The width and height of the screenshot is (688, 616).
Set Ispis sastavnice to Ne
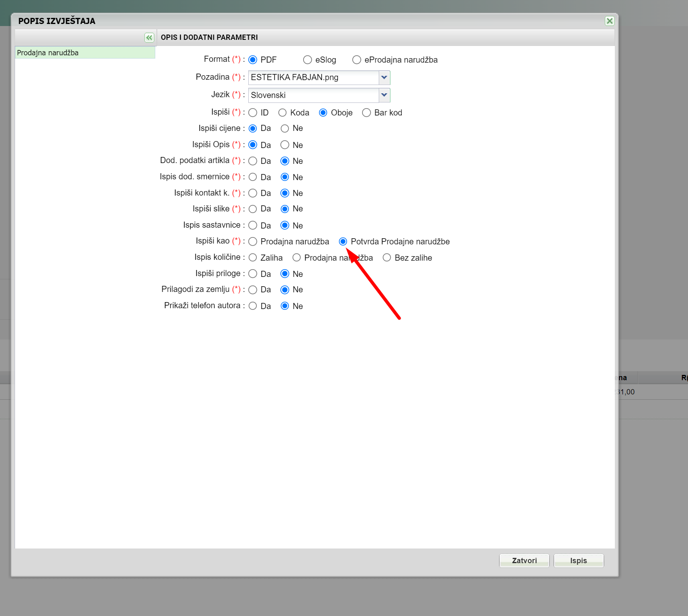[x=285, y=225]
